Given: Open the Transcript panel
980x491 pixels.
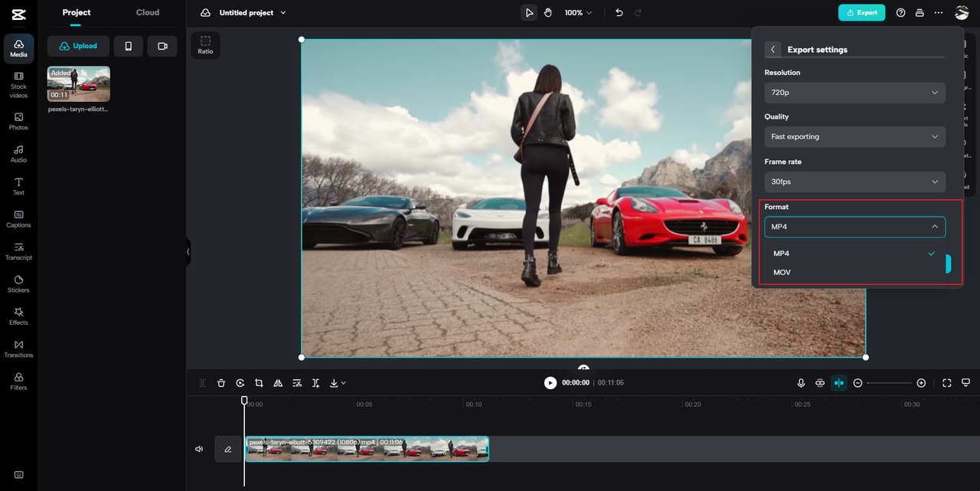Looking at the screenshot, I should coord(18,252).
